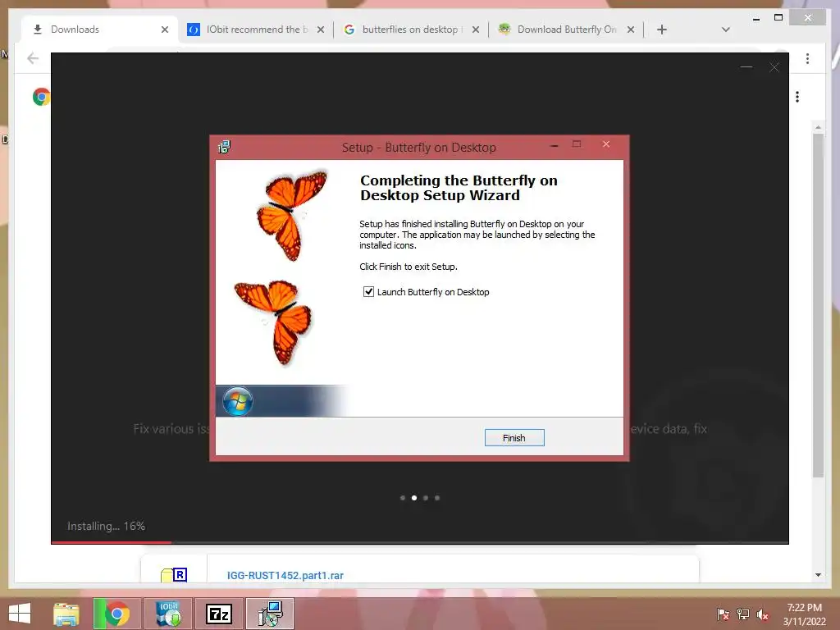
Task: Open Downloads page more actions menu
Action: (x=797, y=97)
